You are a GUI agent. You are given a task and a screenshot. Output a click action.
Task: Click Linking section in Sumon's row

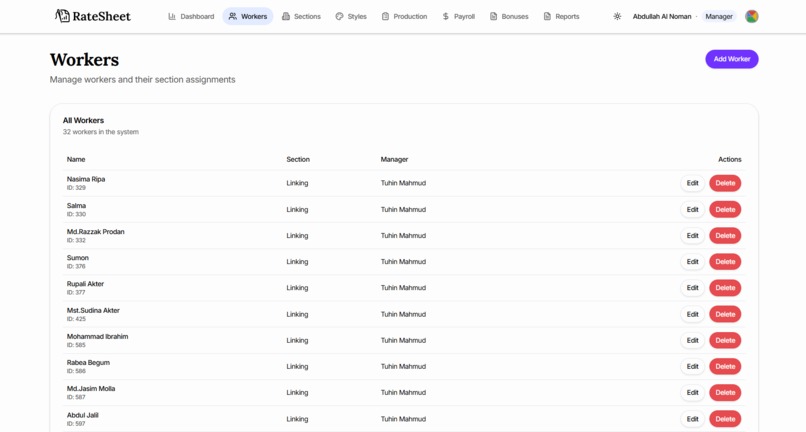297,262
